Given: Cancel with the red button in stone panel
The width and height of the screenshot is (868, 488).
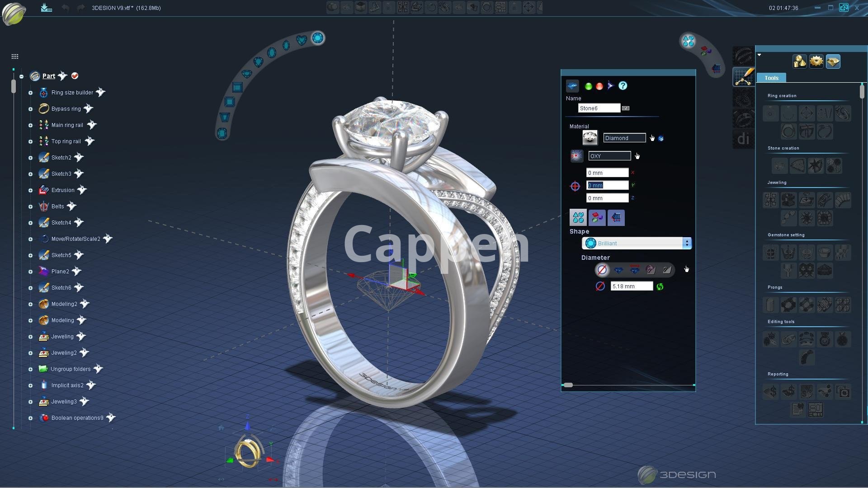Looking at the screenshot, I should [599, 86].
